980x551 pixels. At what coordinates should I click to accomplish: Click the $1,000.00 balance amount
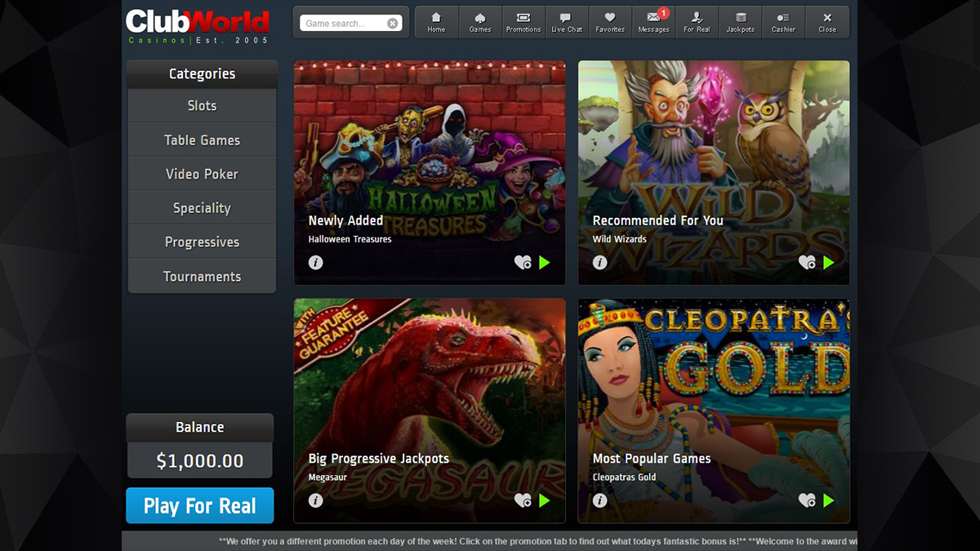click(200, 461)
